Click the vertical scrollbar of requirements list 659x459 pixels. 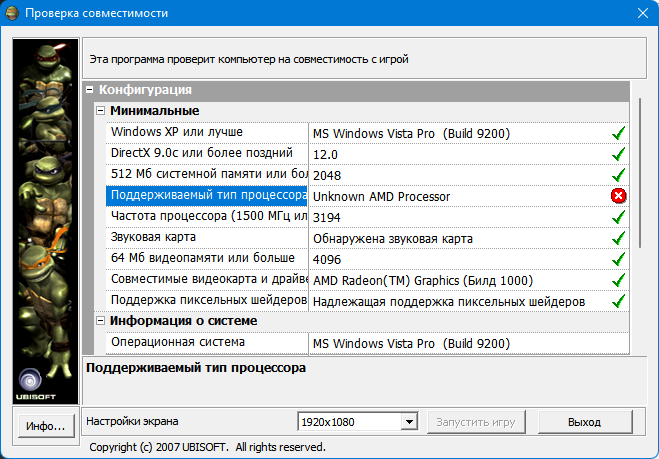pyautogui.click(x=640, y=173)
